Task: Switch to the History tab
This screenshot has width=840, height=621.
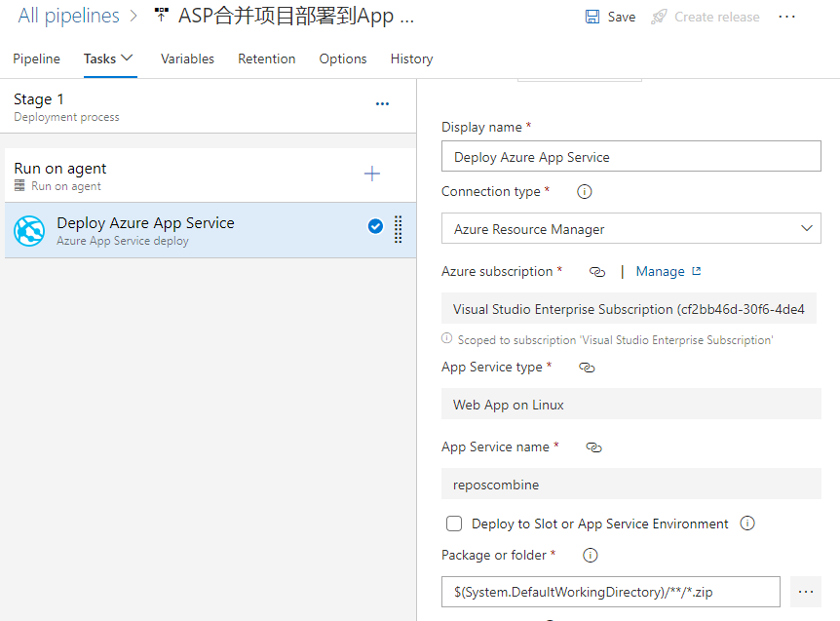Action: (411, 58)
